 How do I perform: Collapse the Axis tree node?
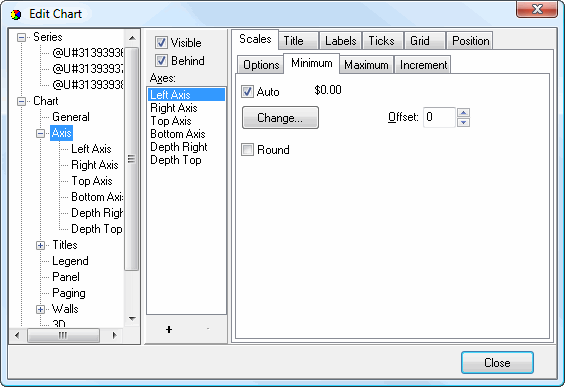(40, 134)
